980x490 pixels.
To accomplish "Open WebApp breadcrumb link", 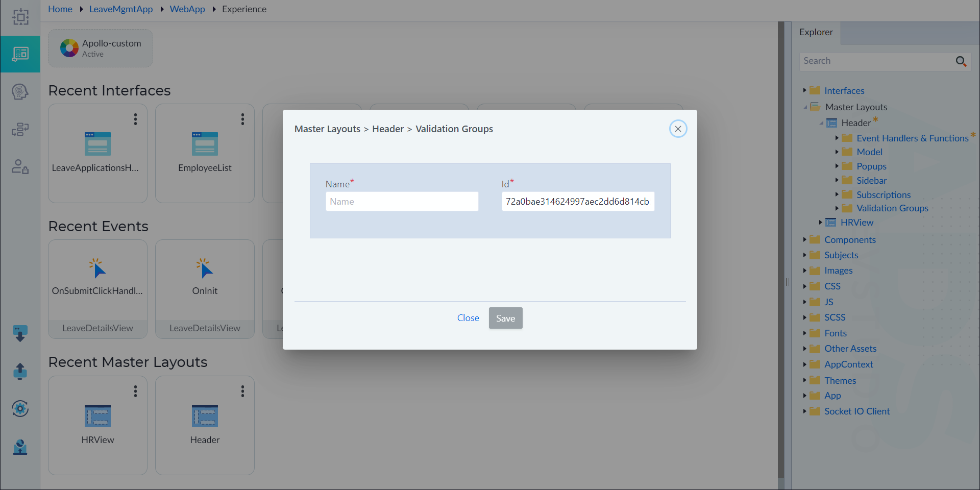I will [x=187, y=9].
